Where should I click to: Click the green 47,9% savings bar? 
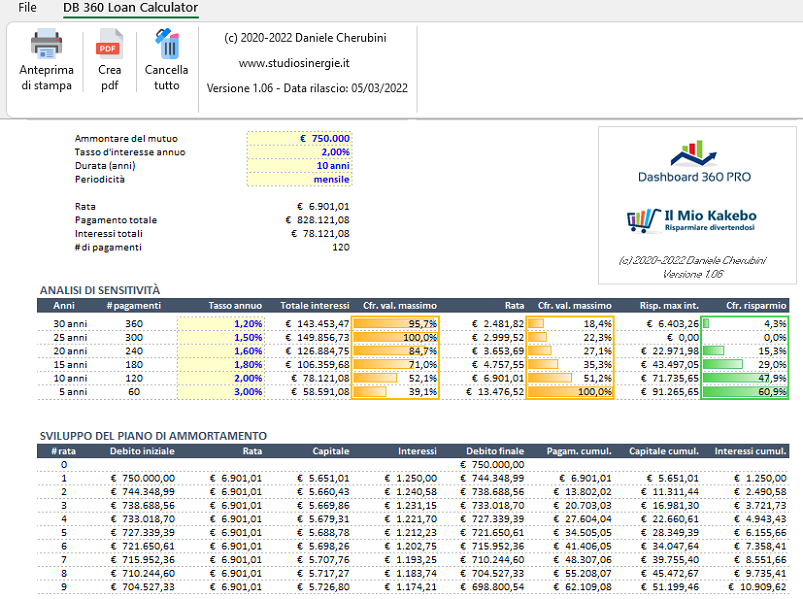(x=745, y=378)
